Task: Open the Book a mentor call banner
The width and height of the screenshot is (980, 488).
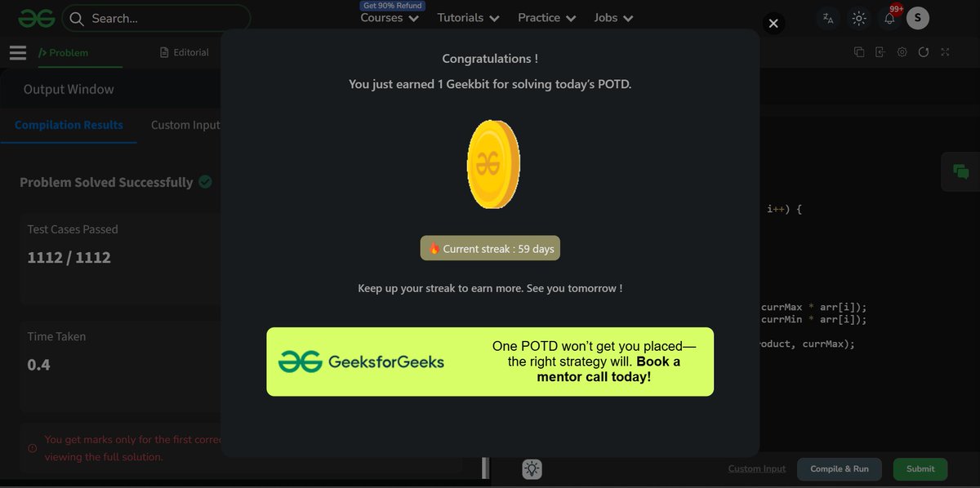Action: pyautogui.click(x=490, y=362)
